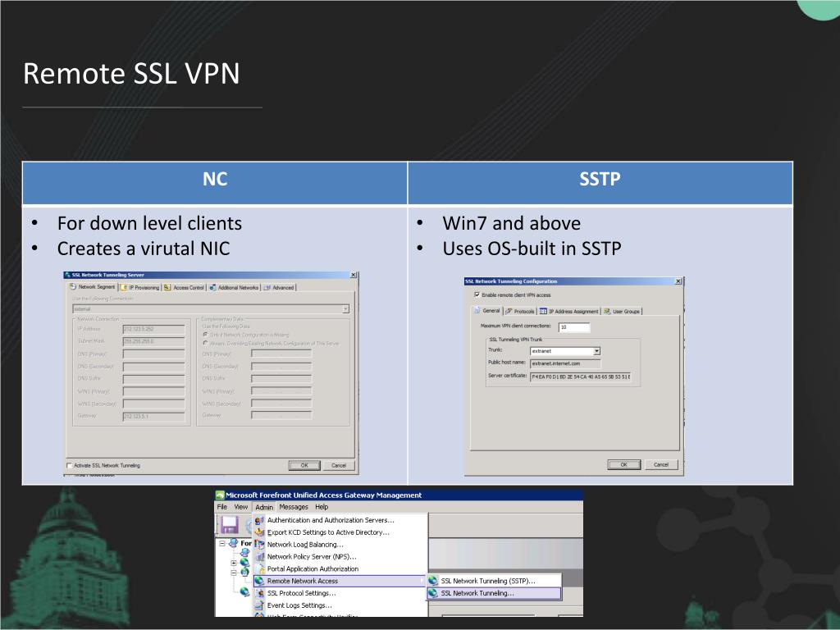Close the SSL Network Tunneling Configuration dialog
This screenshot has width=840, height=630.
tap(678, 281)
